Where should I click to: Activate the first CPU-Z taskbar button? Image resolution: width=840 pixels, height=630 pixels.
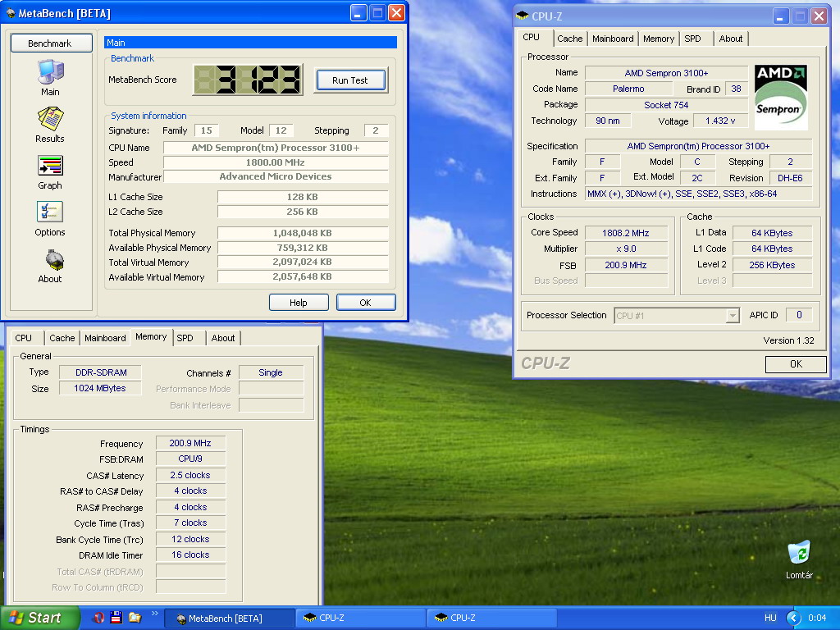[361, 619]
